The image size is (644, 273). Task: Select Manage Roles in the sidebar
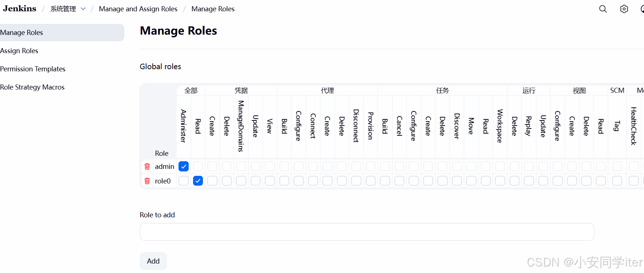[61, 32]
